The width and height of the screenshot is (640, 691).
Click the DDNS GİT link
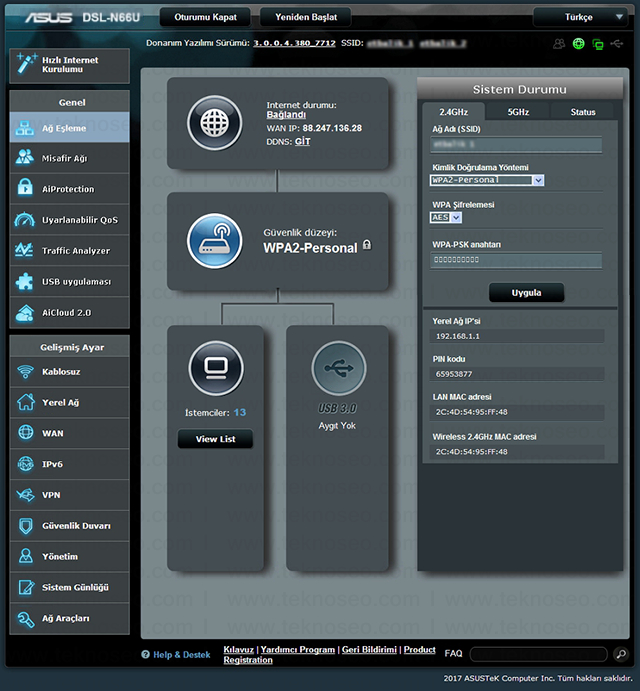(x=302, y=141)
